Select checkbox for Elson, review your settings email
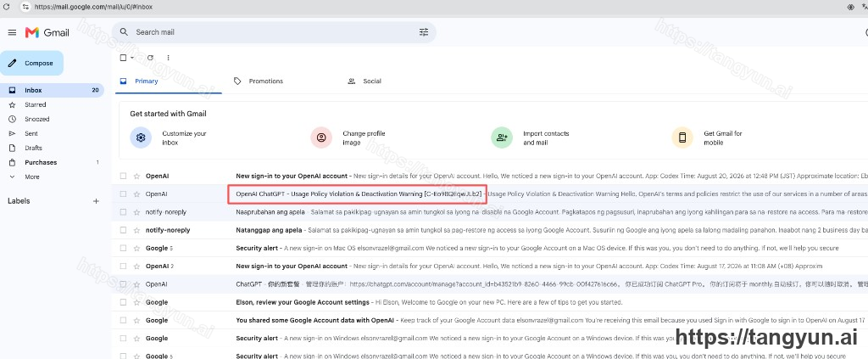868x359 pixels. 123,302
